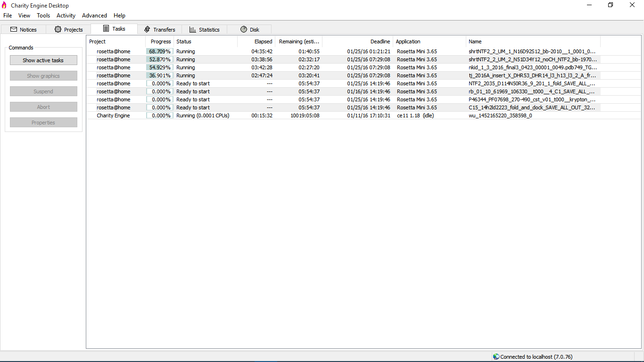Click deadline 01/25/16 01:21:21
The height and width of the screenshot is (362, 644).
click(x=369, y=51)
